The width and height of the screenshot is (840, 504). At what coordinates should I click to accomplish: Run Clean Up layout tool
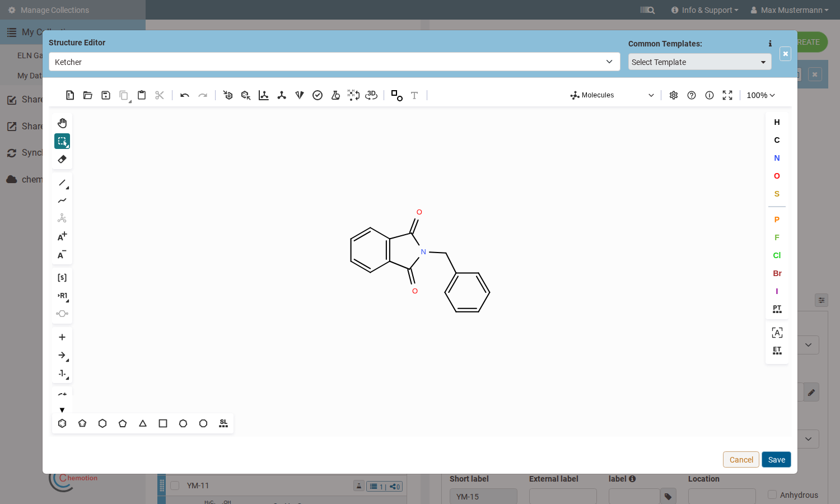click(282, 95)
